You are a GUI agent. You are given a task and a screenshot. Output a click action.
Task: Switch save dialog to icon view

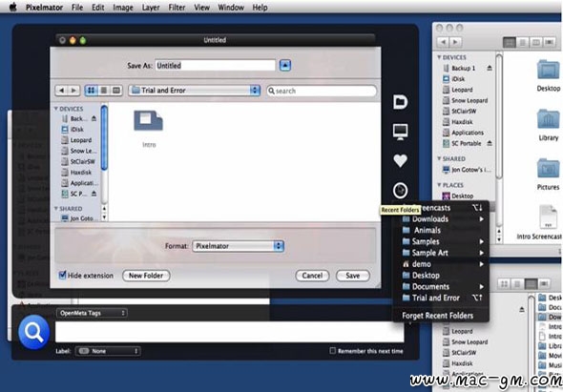point(92,90)
